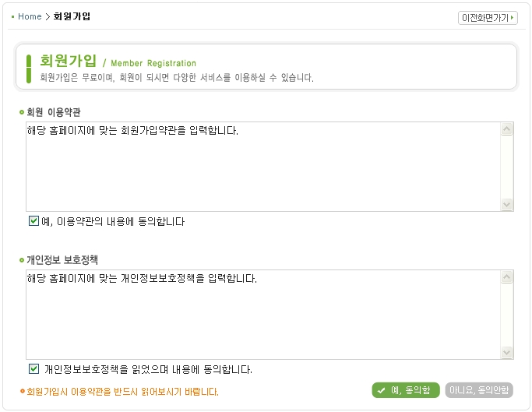
Task: Click green bullet icon beside 개인정보 보호정책
Action: tap(22, 260)
